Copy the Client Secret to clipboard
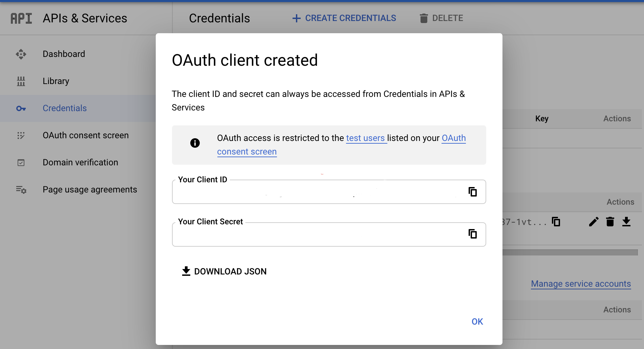The width and height of the screenshot is (644, 349). [473, 234]
